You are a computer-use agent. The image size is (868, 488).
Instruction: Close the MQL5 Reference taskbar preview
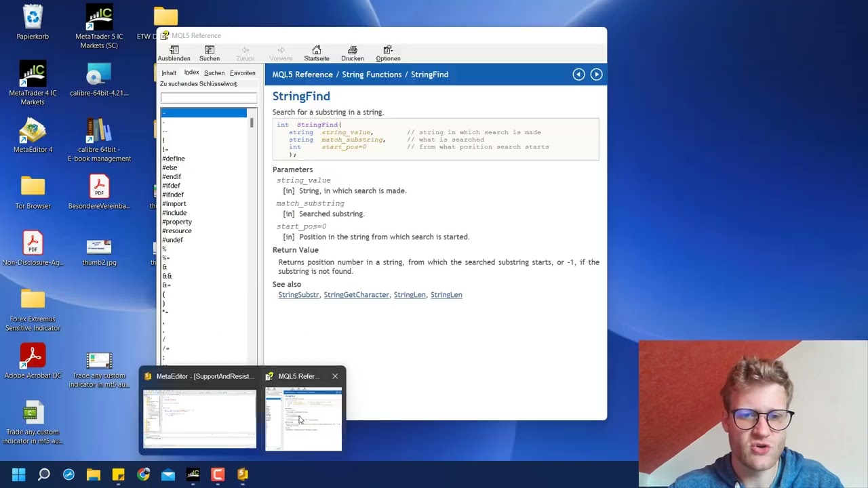[335, 376]
